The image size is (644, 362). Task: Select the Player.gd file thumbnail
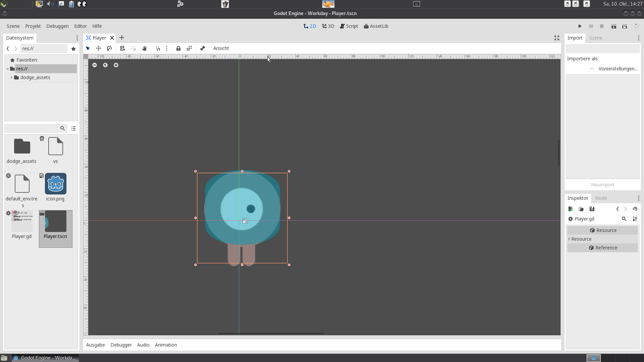22,222
